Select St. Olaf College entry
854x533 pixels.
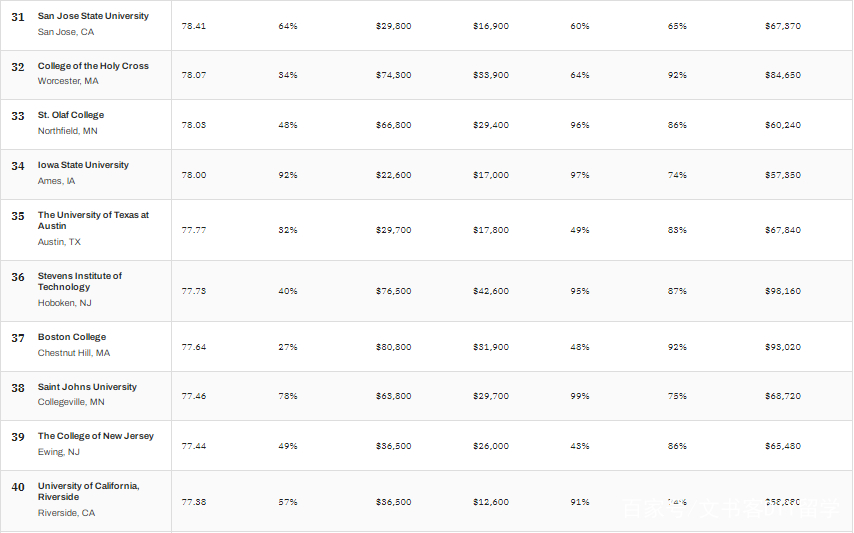pos(71,115)
